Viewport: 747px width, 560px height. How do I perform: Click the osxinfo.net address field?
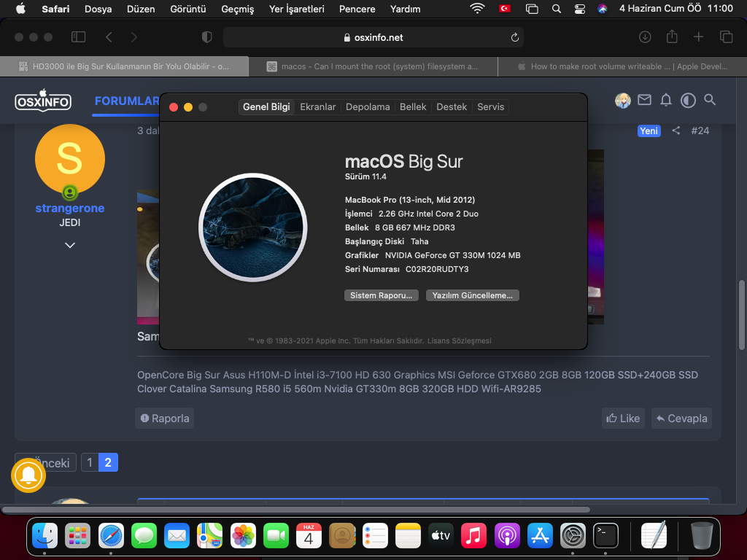(373, 37)
